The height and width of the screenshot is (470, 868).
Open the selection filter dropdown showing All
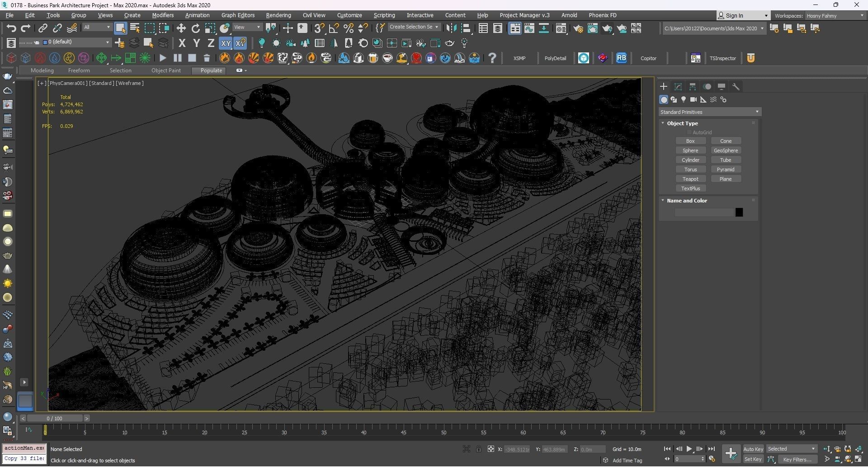click(97, 28)
